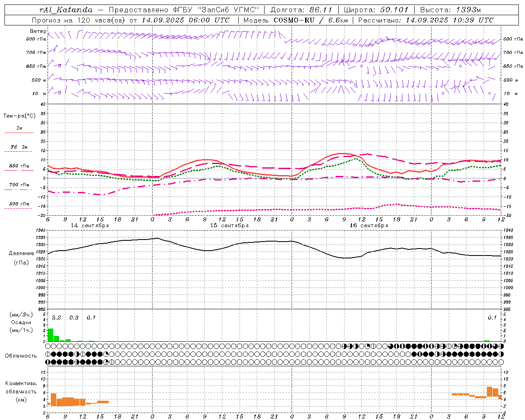This screenshot has width=525, height=420.
Task: Click the station name rAl_Katanda
Action: tap(66, 10)
